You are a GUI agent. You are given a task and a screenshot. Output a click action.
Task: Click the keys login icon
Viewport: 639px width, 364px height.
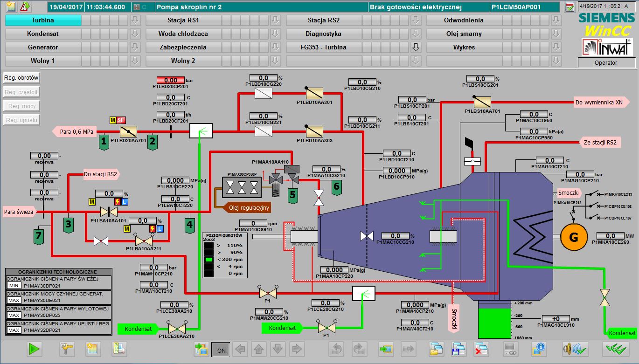pyautogui.click(x=67, y=349)
